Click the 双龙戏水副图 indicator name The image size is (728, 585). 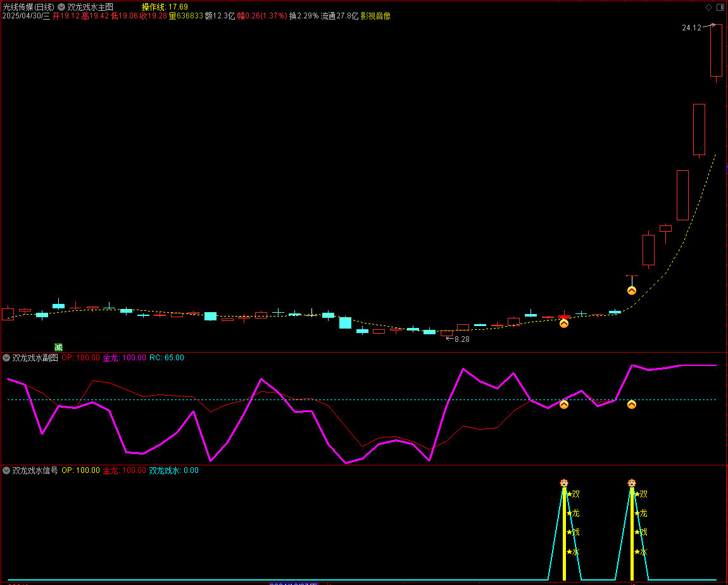[x=35, y=358]
